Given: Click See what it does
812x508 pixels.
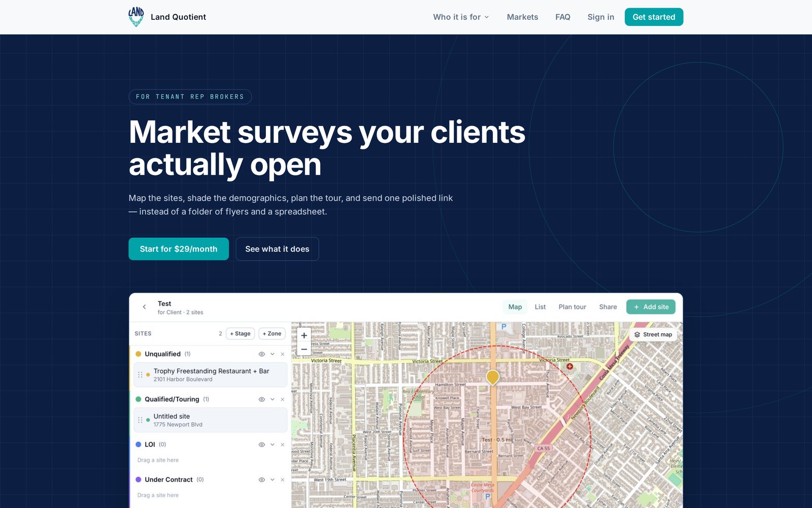Looking at the screenshot, I should [277, 249].
